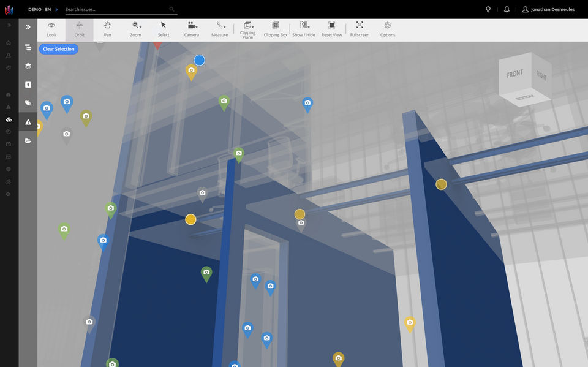Select green camera pin atop center column
588x367 pixels.
(x=239, y=154)
